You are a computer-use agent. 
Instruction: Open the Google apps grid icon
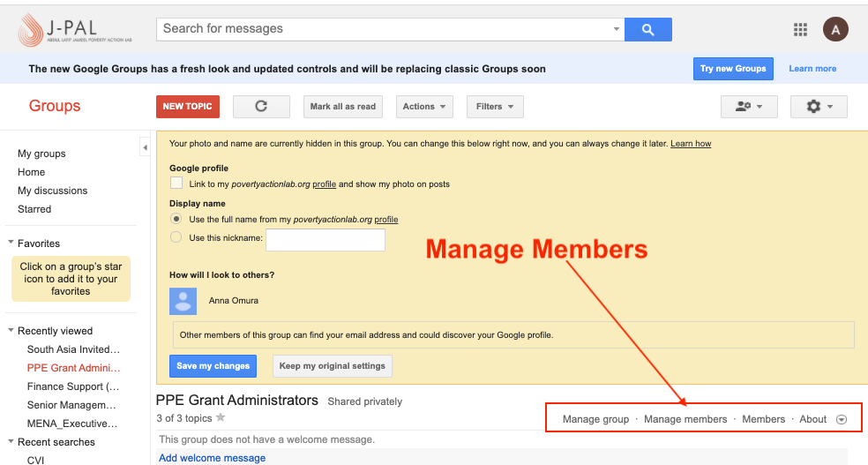coord(800,29)
